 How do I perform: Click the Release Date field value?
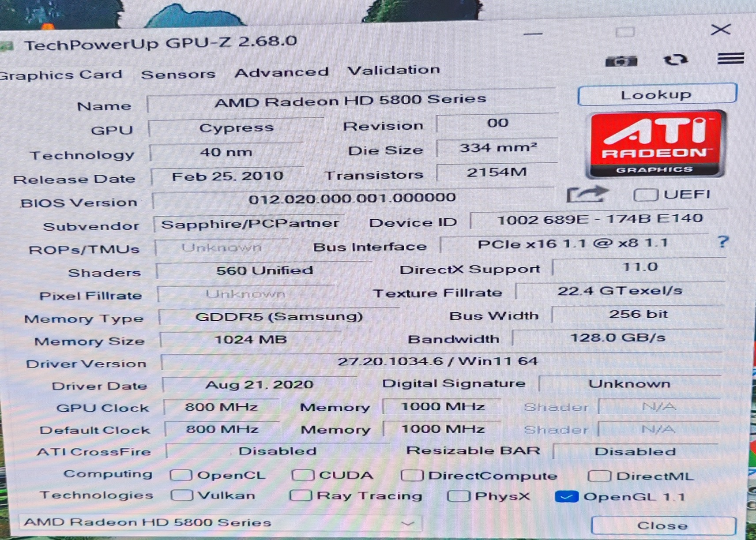coord(227,176)
